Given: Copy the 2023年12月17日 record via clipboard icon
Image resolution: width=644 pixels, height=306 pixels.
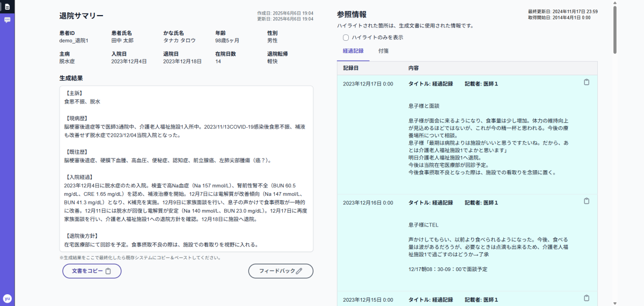Looking at the screenshot, I should (587, 82).
